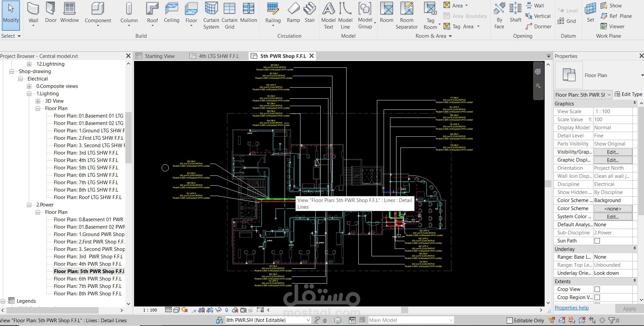The width and height of the screenshot is (644, 326).
Task: Select the Floor tool
Action: (191, 13)
